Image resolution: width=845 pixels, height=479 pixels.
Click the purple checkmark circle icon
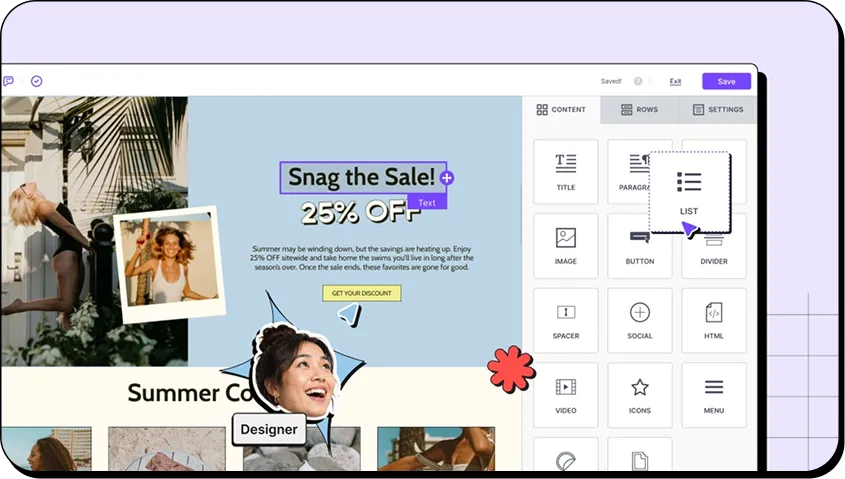tap(37, 81)
